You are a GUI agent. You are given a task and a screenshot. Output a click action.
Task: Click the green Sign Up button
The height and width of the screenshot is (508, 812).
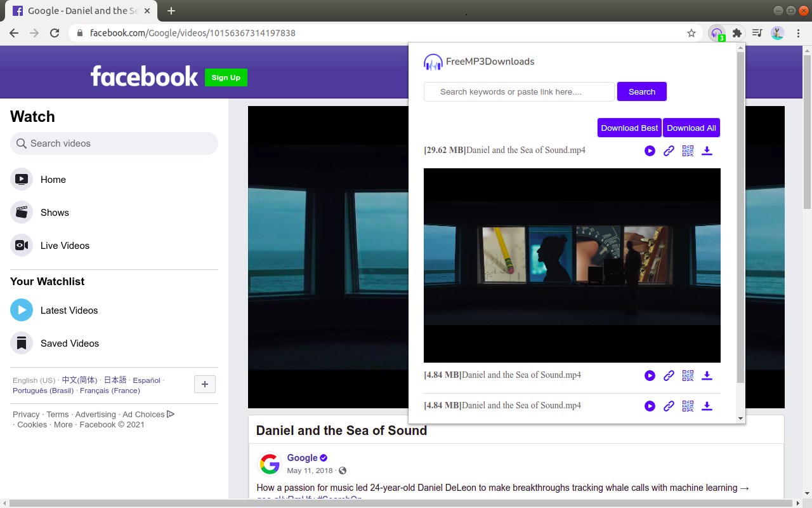point(226,77)
